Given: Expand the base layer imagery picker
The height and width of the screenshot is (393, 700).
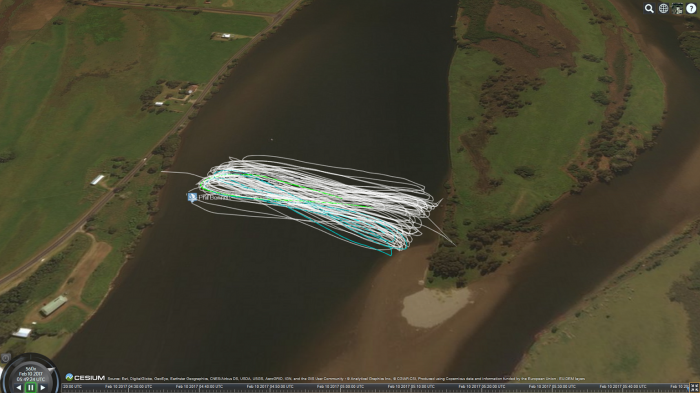Looking at the screenshot, I should (677, 8).
